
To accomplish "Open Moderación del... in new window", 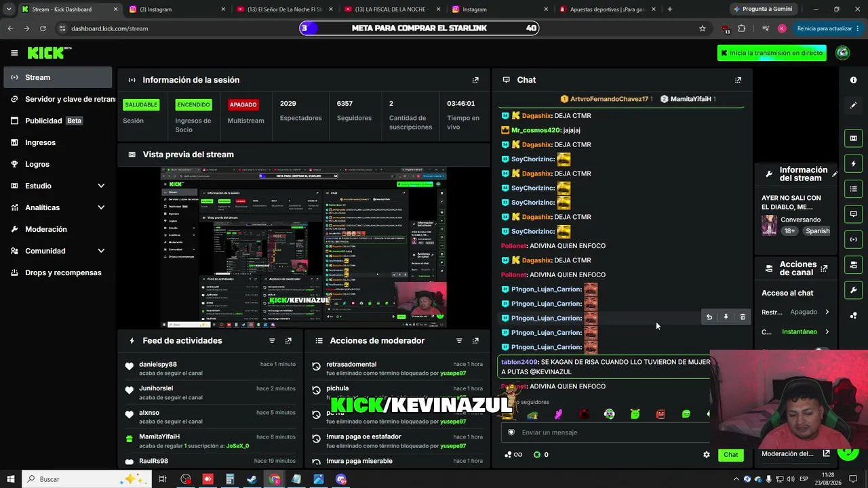I will point(827,453).
